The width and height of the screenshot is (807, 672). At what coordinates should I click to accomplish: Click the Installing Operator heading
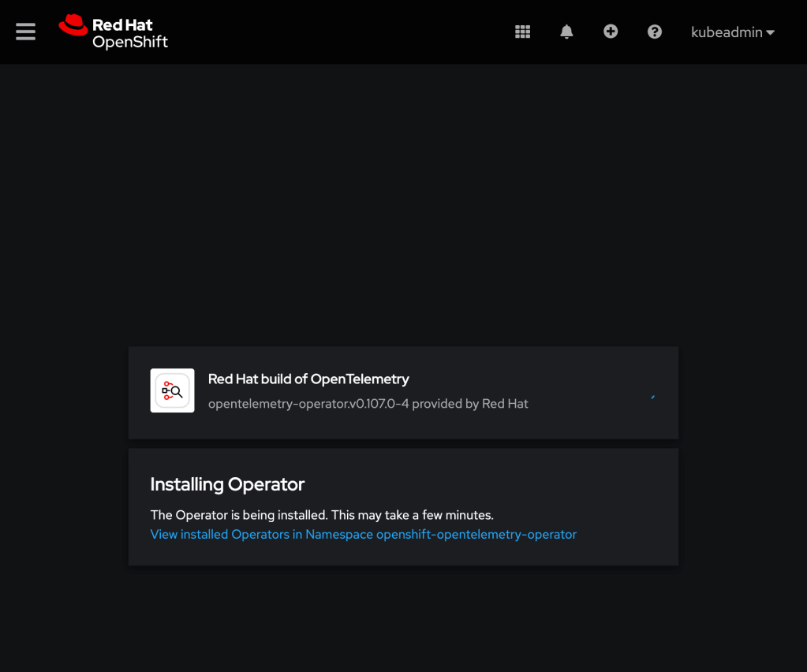[227, 484]
